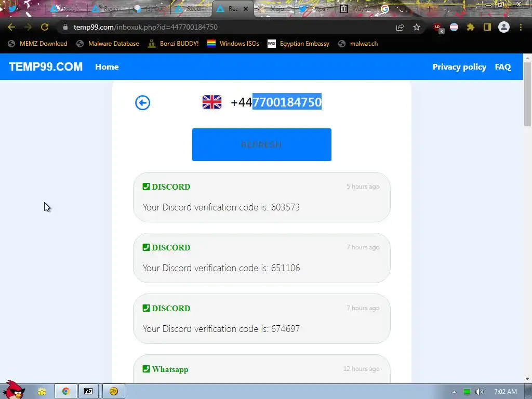Open the uBlock Origin extension icon
The height and width of the screenshot is (399, 532).
click(438, 28)
